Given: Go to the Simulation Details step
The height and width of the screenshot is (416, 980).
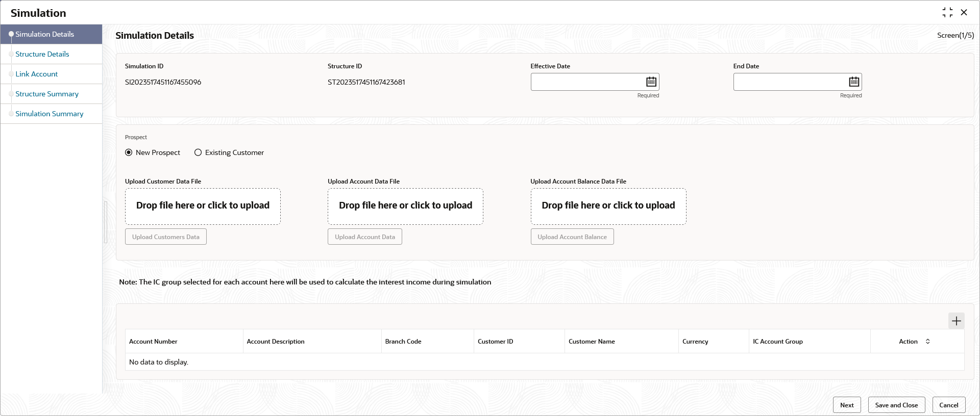Looking at the screenshot, I should [51, 34].
